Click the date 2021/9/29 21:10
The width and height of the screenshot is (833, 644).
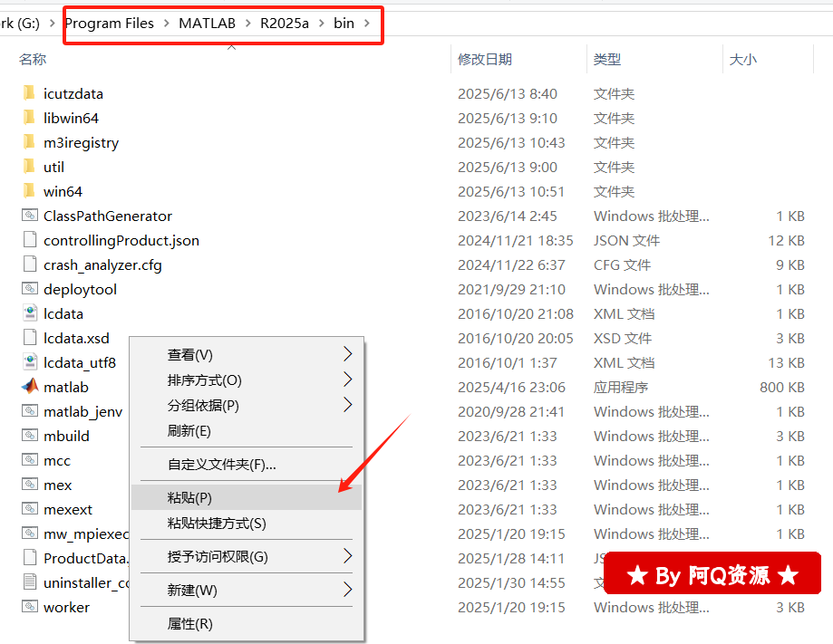pos(511,289)
